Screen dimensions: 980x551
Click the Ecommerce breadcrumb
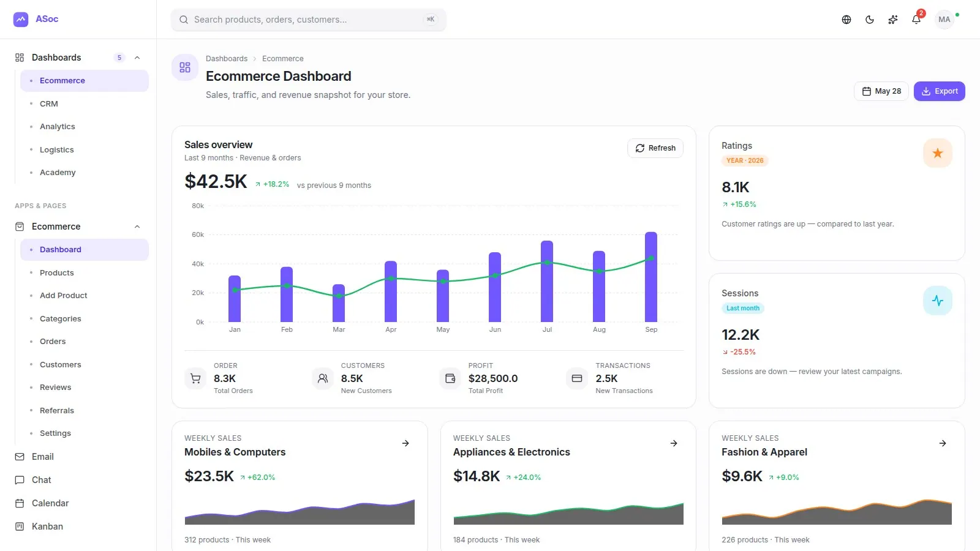point(283,59)
